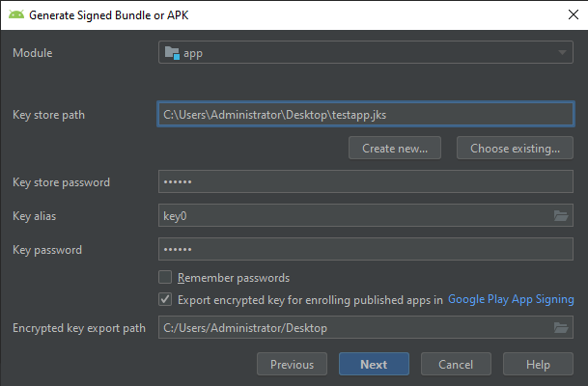Focus the Key store path field
Image resolution: width=588 pixels, height=386 pixels.
365,115
